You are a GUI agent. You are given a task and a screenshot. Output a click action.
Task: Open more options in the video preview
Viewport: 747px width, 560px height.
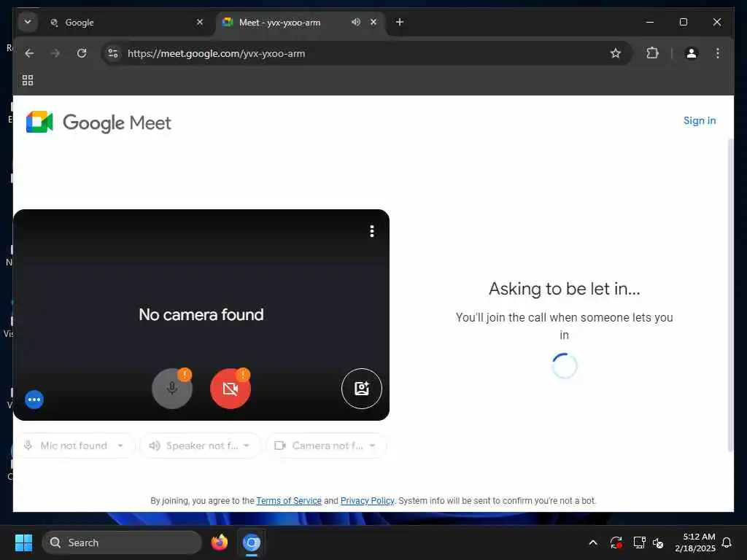[372, 231]
